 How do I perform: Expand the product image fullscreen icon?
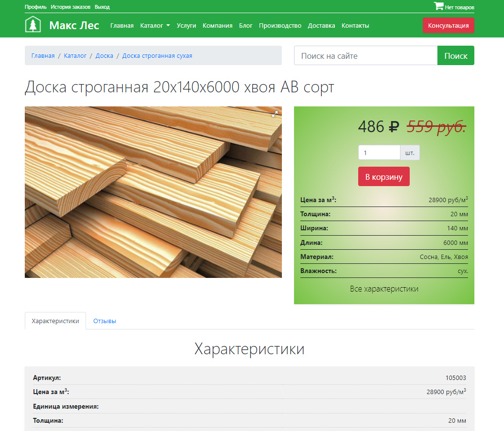coord(275,114)
